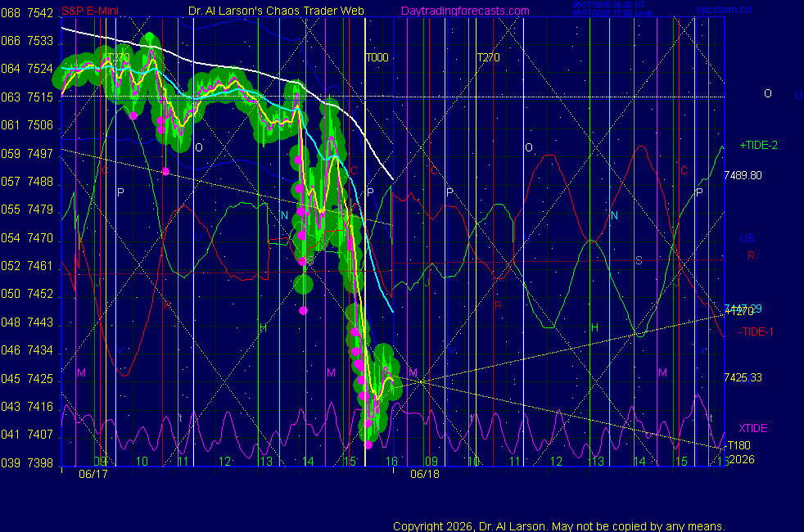Image resolution: width=804 pixels, height=532 pixels.
Task: Open the Daytradingforecasts.com link text
Action: pos(465,11)
